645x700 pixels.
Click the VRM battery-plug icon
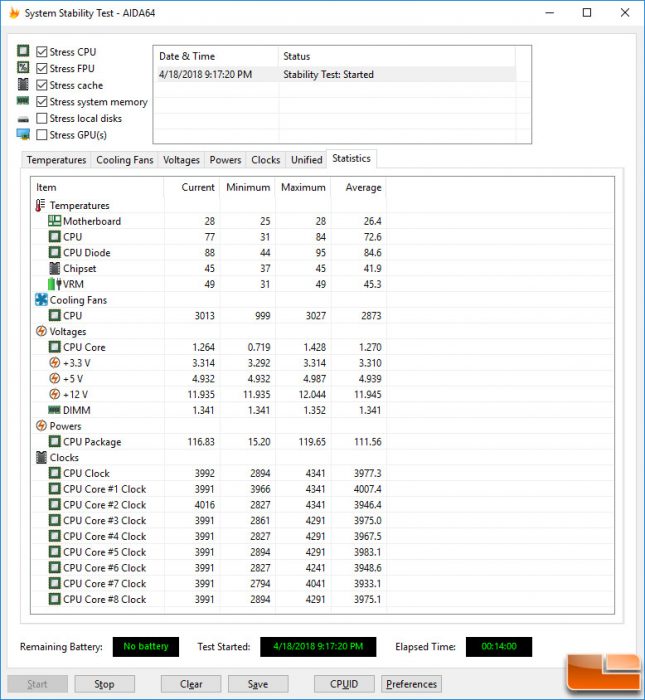tap(54, 284)
